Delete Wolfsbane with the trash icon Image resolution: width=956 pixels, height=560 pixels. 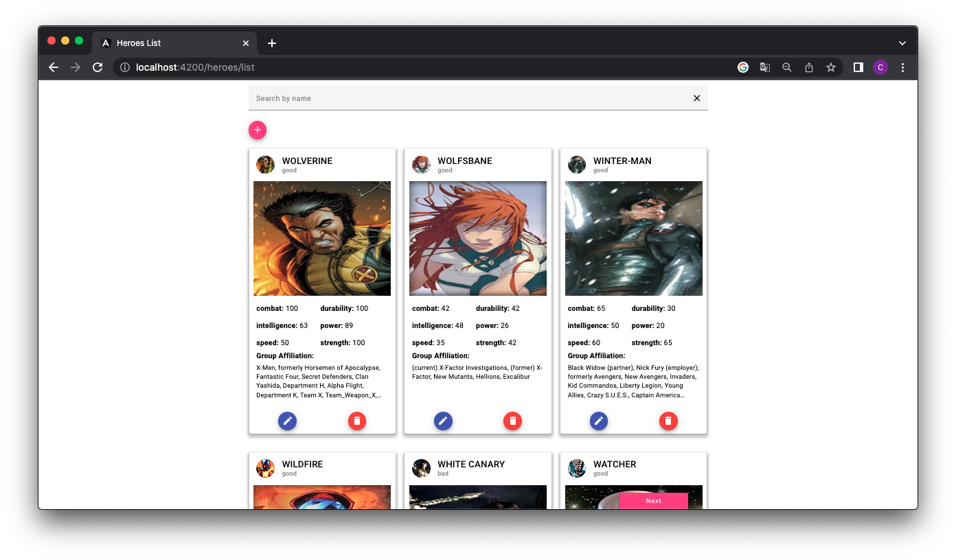512,421
